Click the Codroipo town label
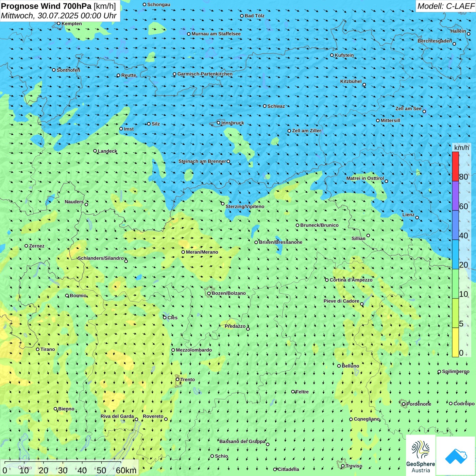Viewport: 476px width, 476px height. point(464,404)
